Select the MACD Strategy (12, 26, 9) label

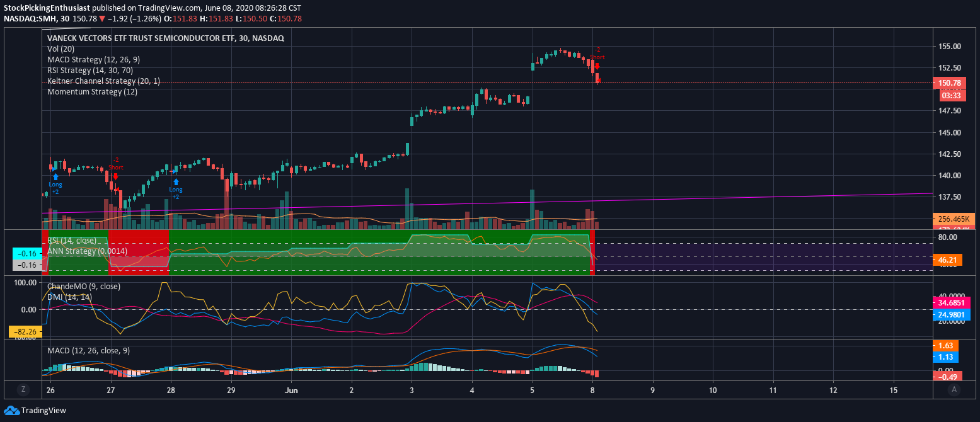point(94,60)
